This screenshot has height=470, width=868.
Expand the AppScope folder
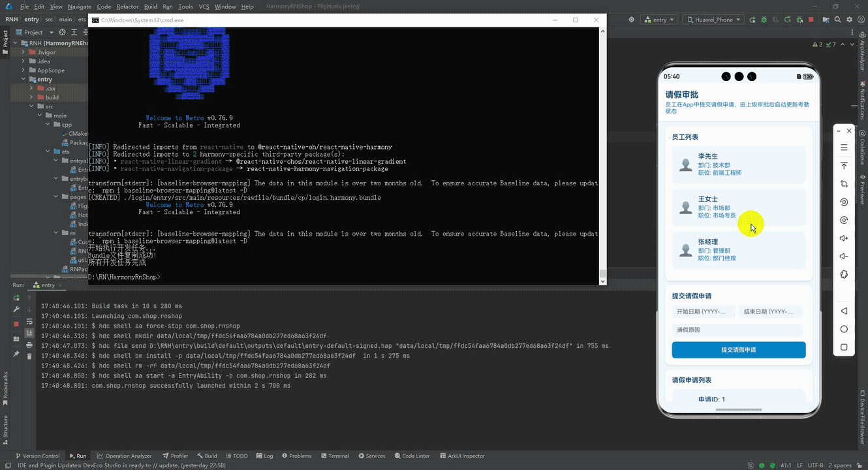point(23,70)
